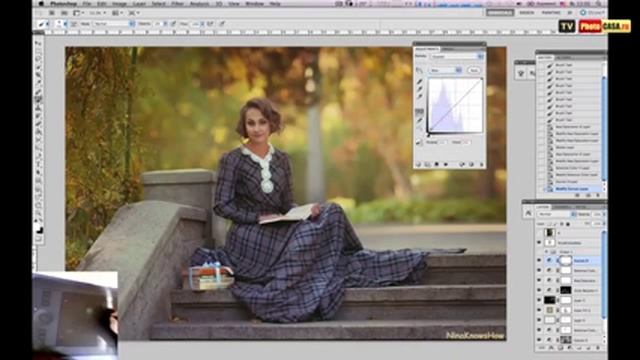Open the Window menu
The height and width of the screenshot is (360, 640).
click(x=254, y=4)
